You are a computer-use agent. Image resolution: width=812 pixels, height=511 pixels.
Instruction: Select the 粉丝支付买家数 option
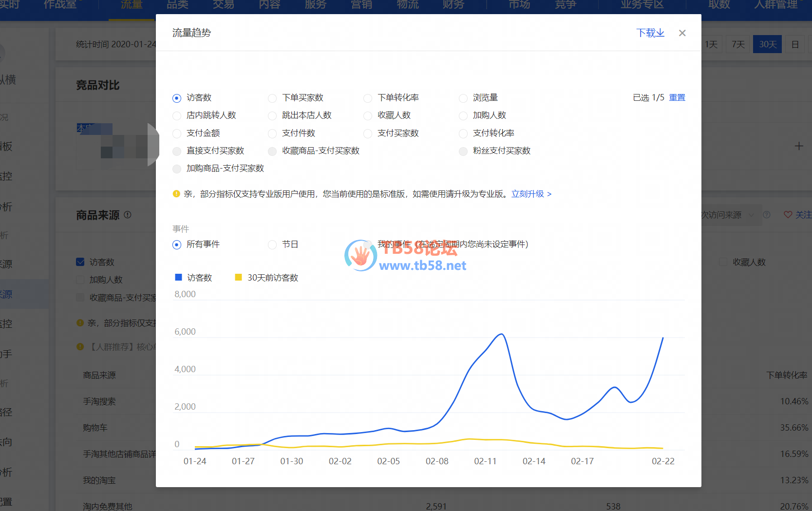pos(463,151)
